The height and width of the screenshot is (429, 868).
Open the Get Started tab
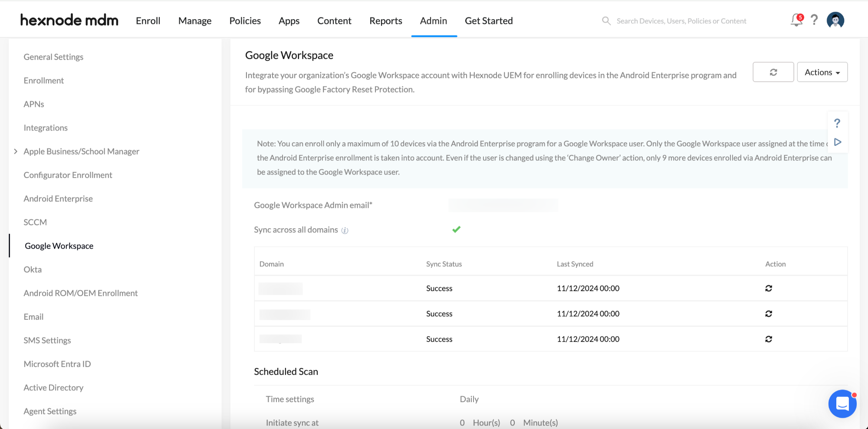(489, 21)
